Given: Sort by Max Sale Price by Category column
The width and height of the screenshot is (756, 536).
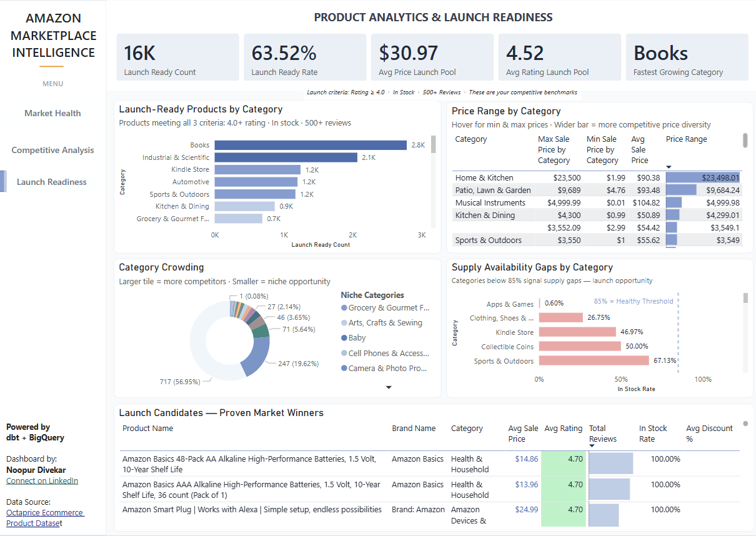Looking at the screenshot, I should (554, 150).
